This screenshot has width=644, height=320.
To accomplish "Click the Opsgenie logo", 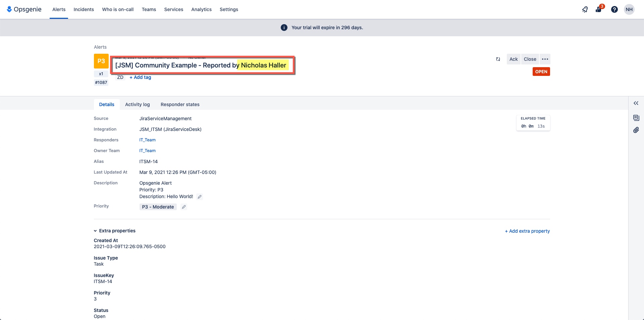I will [x=24, y=9].
